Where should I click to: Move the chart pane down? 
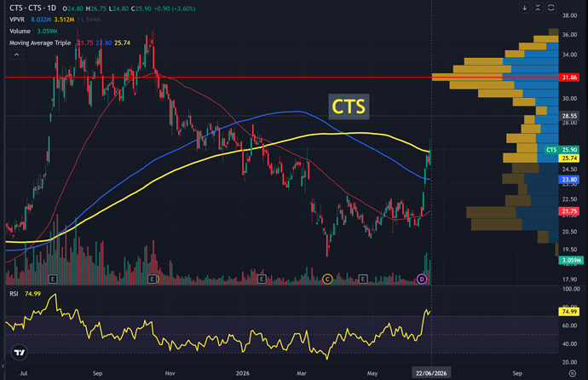(x=525, y=8)
